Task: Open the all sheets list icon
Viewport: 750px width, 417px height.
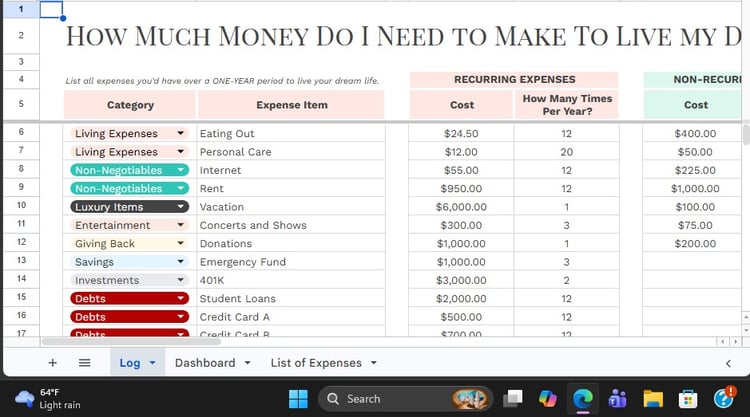Action: pos(85,363)
